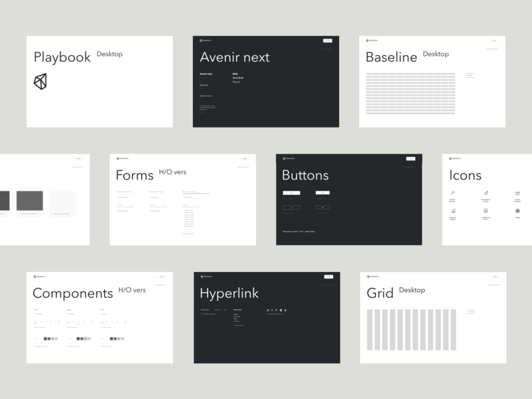
Task: Open the Grid slide with gray columns
Action: (x=434, y=318)
